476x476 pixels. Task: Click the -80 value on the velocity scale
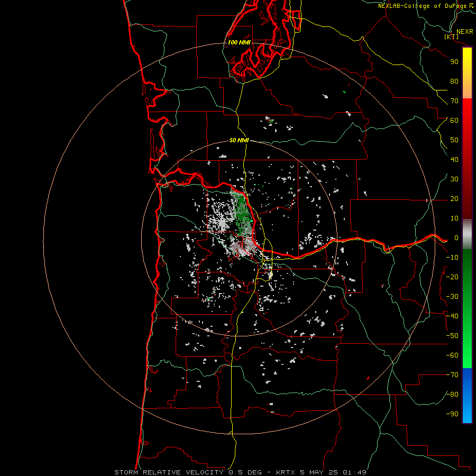point(452,395)
